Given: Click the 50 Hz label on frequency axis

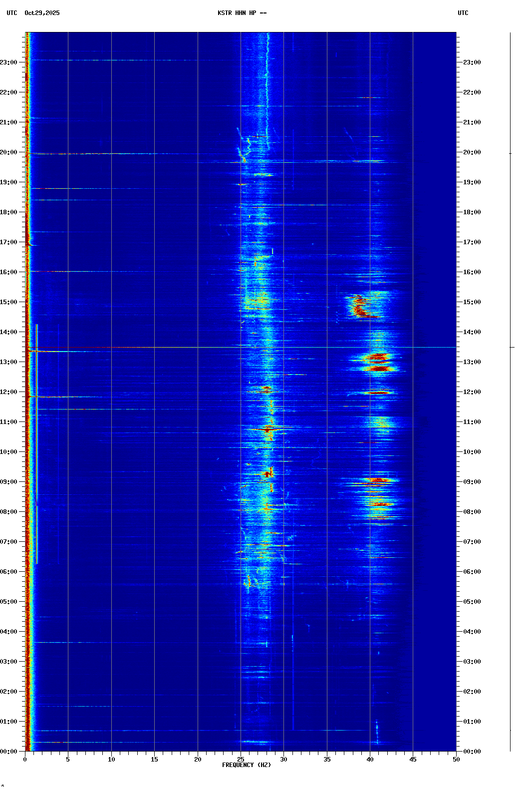Looking at the screenshot, I should (456, 759).
